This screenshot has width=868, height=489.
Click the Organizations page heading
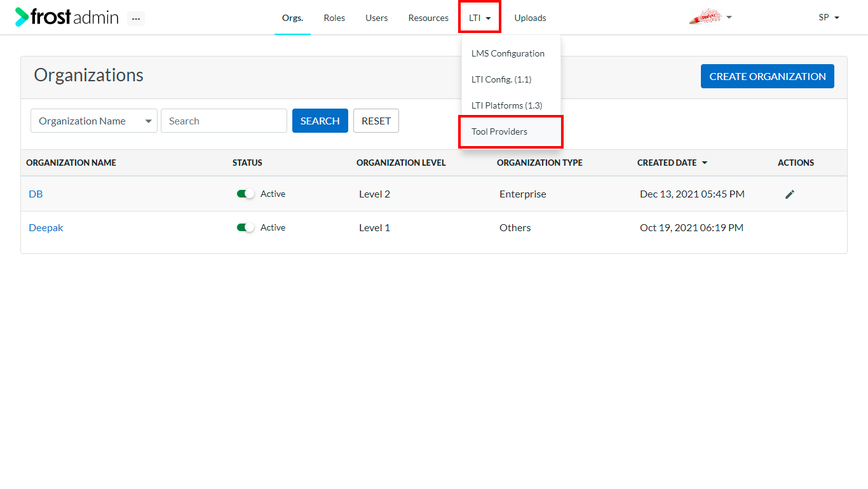88,75
